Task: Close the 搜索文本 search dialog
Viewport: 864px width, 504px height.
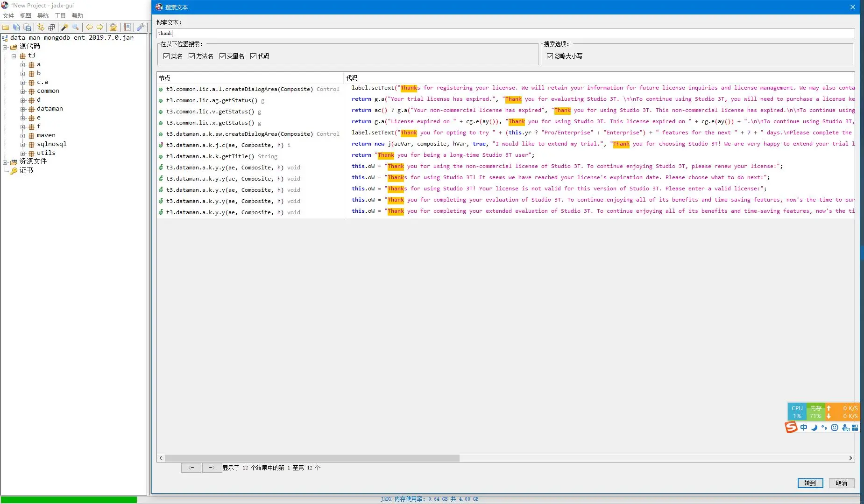Action: coord(852,7)
